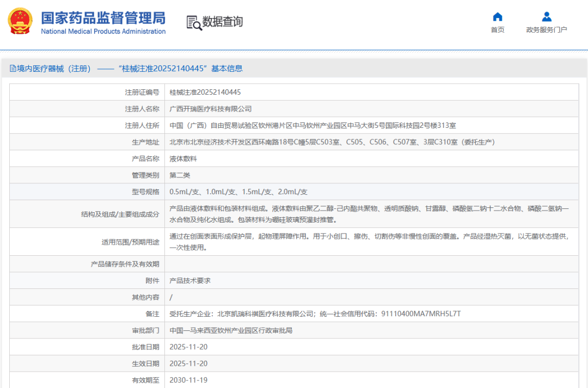Select 生效日期 value 2025-11-20
Viewport: 588px width, 388px height.
click(x=188, y=364)
